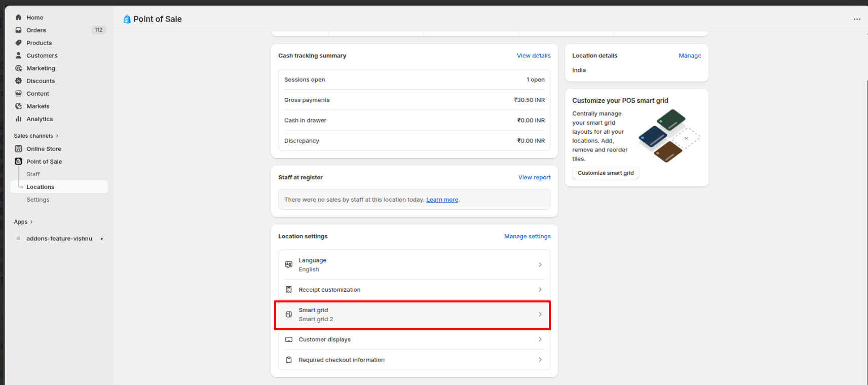Screen dimensions: 868x385
Task: Open the three-dot menu at top right
Action: coord(857,19)
